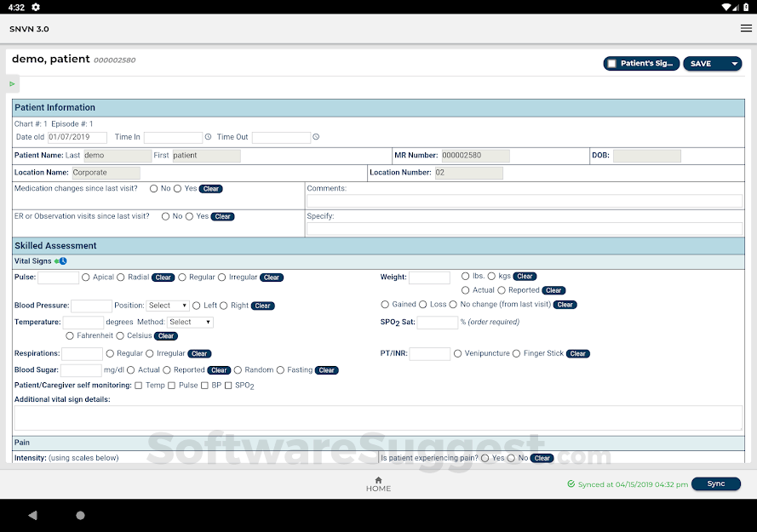Select Yes for medication changes since last visit
This screenshot has height=532, width=757.
pyautogui.click(x=179, y=188)
